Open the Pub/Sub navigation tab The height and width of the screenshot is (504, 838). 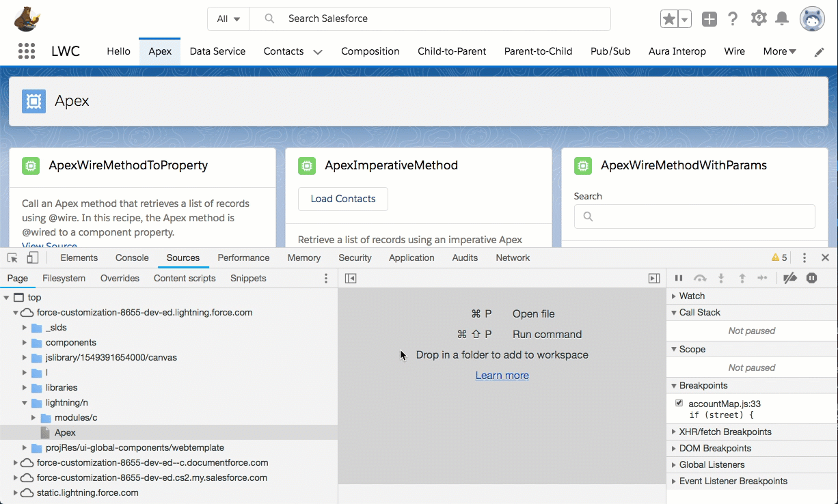click(x=610, y=51)
